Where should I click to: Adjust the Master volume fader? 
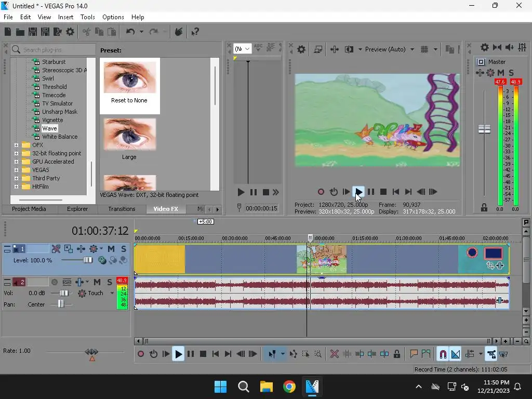[x=484, y=129]
